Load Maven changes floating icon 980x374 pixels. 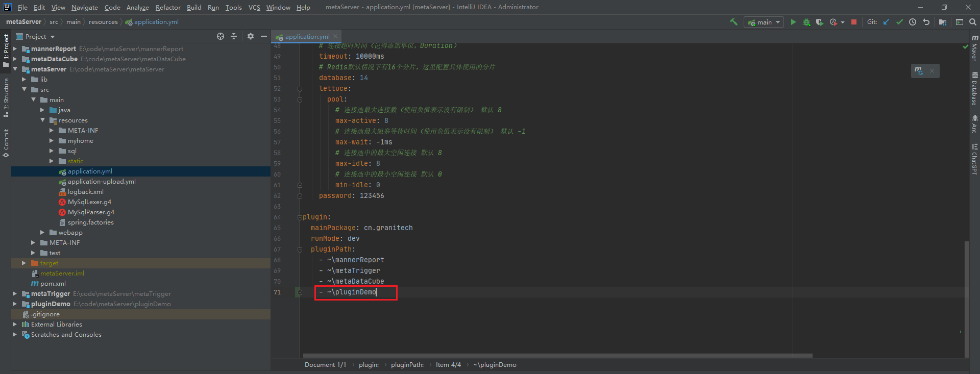pyautogui.click(x=919, y=71)
